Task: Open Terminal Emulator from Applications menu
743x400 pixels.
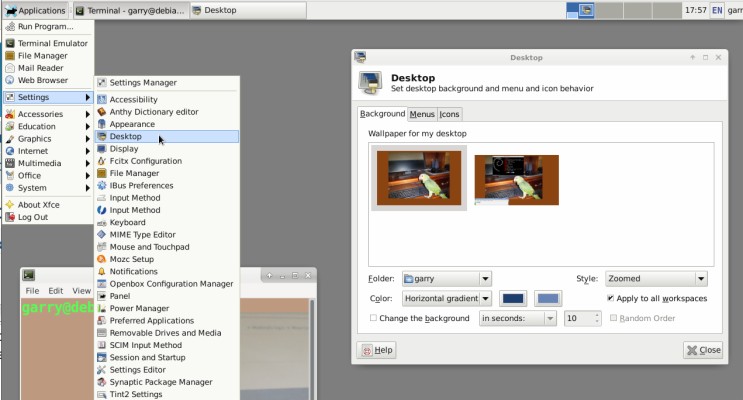Action: (x=52, y=44)
